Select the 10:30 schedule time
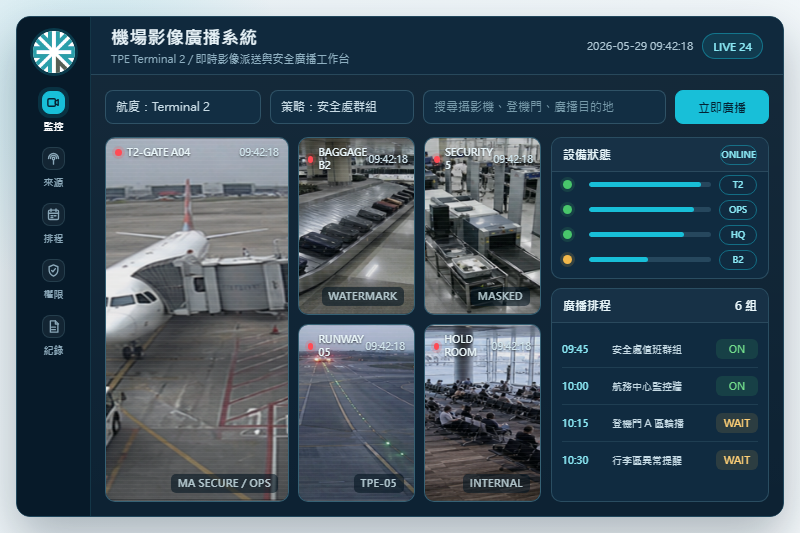 [x=575, y=460]
